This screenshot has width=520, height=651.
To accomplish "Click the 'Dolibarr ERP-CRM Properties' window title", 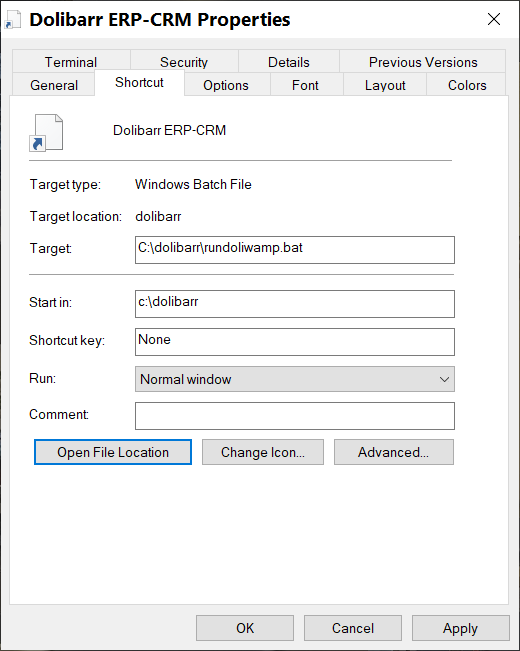I will 160,20.
